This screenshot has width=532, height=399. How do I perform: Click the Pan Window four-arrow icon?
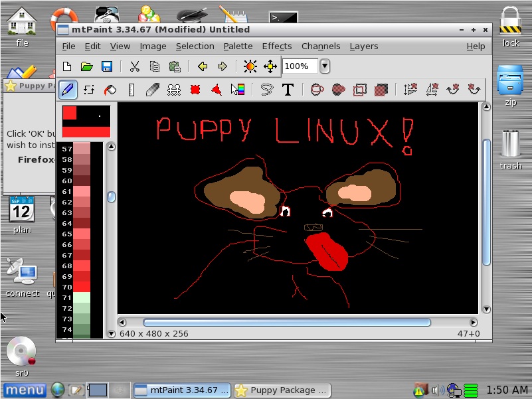point(270,66)
